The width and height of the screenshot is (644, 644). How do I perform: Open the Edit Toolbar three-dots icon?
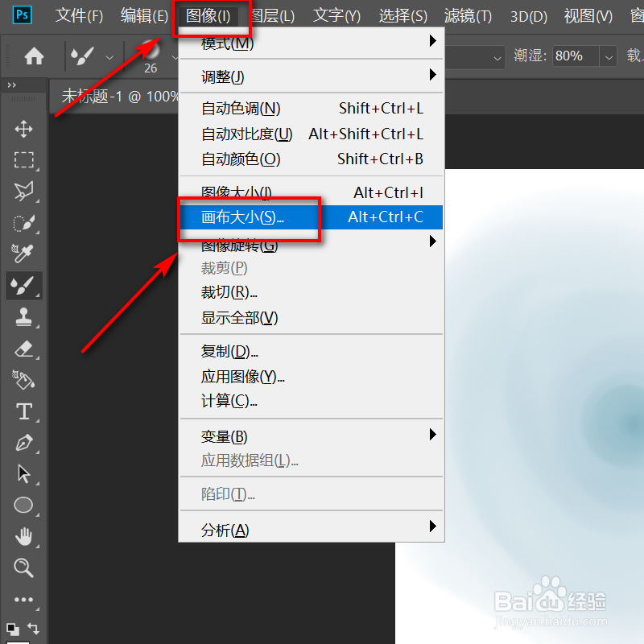pyautogui.click(x=24, y=600)
